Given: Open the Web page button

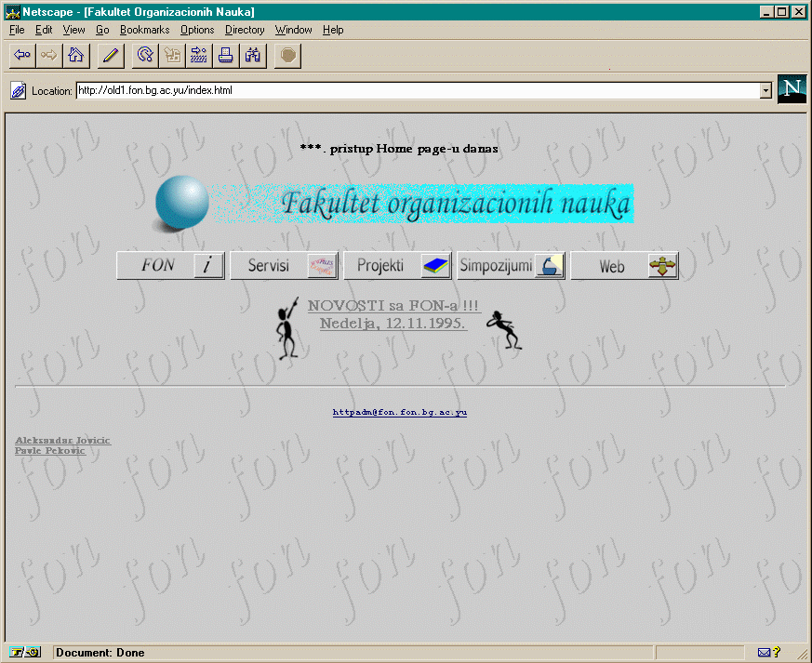Looking at the screenshot, I should tap(624, 266).
